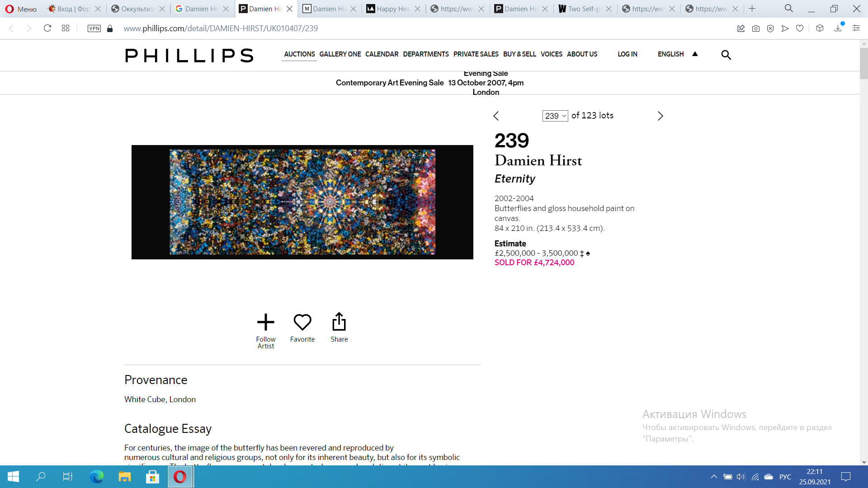This screenshot has height=488, width=868.
Task: Mark lot as Favorite with heart icon
Action: point(302,322)
